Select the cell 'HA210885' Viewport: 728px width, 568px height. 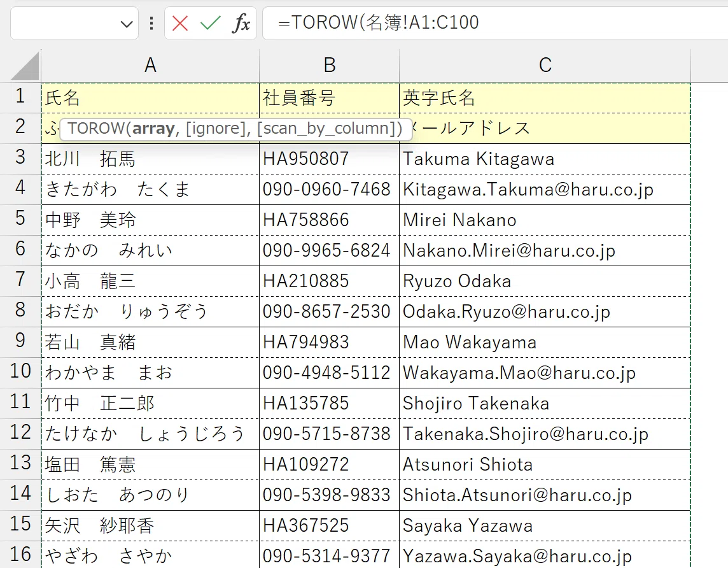tap(329, 281)
